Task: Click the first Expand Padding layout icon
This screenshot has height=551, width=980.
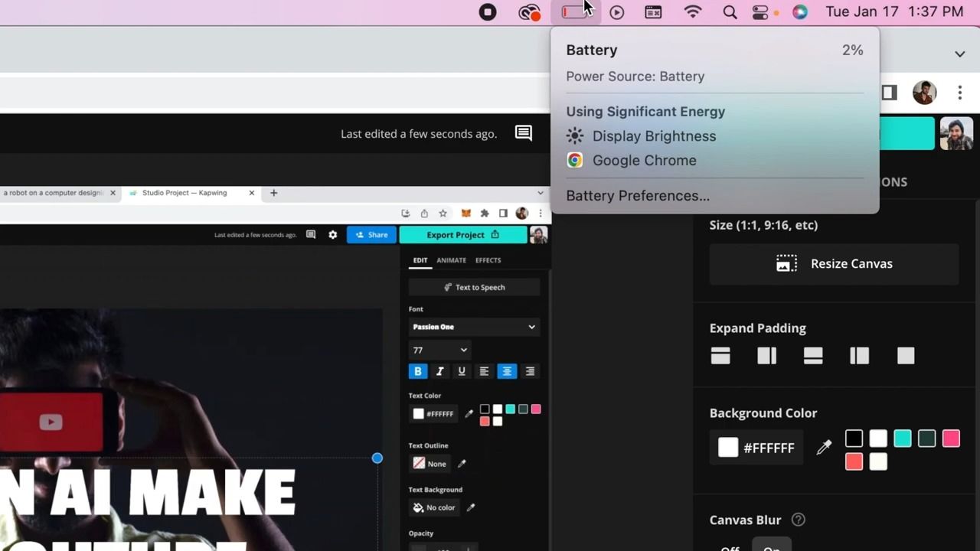Action: [720, 356]
